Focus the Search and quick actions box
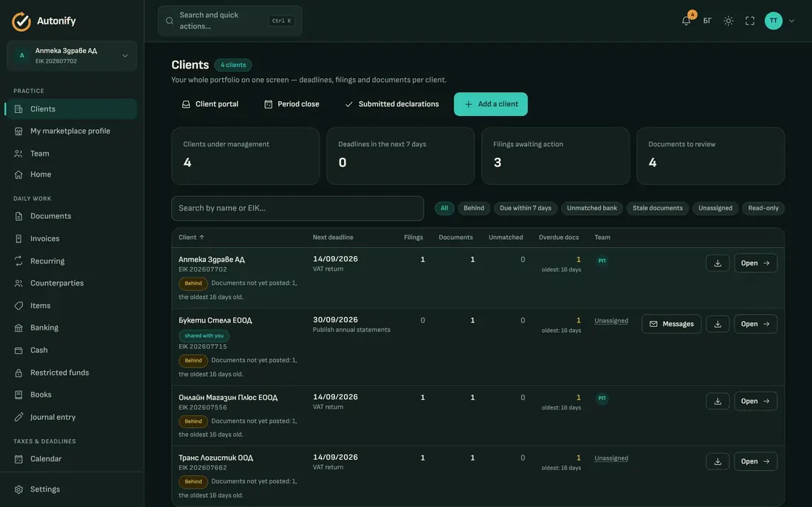 [x=230, y=21]
